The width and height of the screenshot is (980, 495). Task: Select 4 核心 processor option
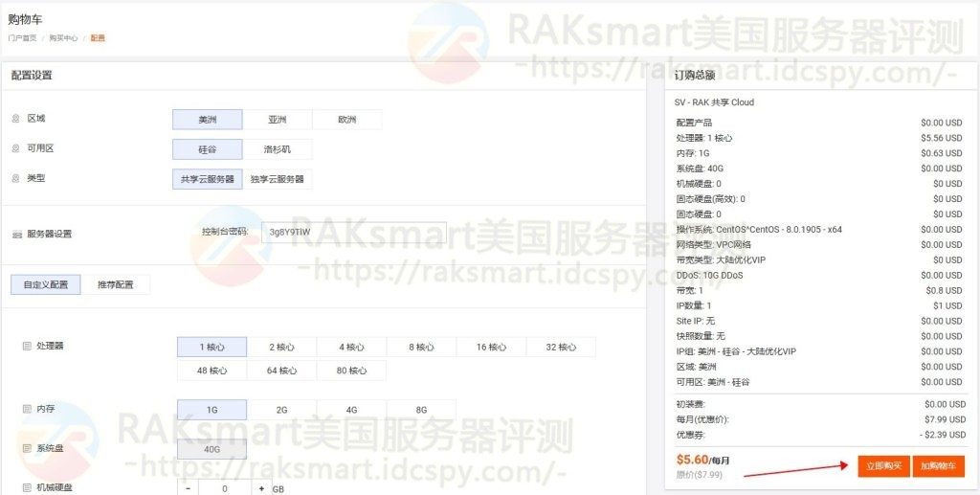point(351,347)
